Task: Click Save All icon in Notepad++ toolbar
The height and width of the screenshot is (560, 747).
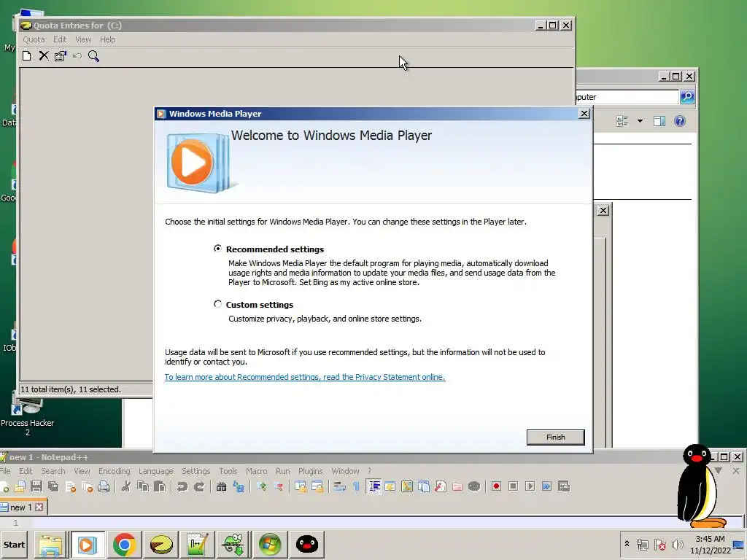Action: pos(53,486)
